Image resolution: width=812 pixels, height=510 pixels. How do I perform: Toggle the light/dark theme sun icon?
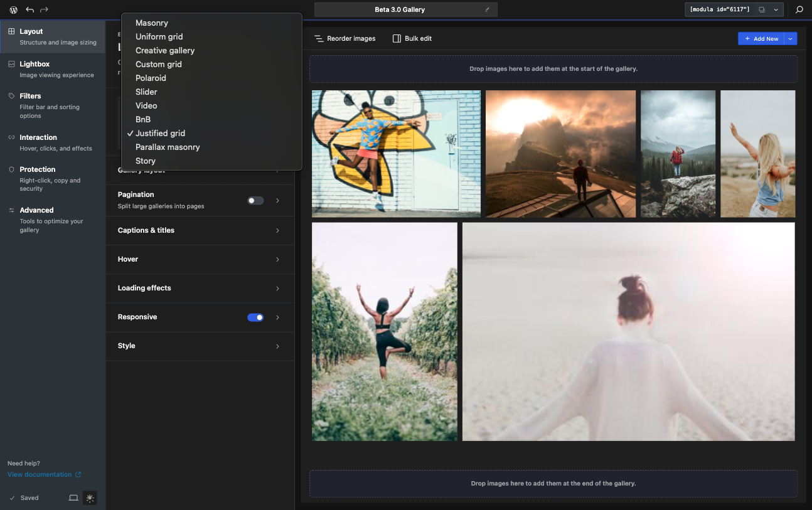point(90,498)
